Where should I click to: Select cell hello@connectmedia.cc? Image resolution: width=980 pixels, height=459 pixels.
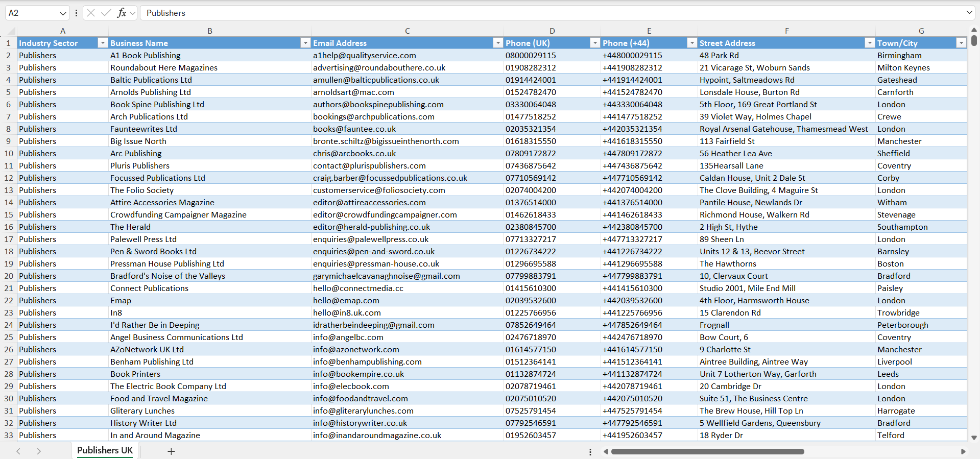pos(408,288)
